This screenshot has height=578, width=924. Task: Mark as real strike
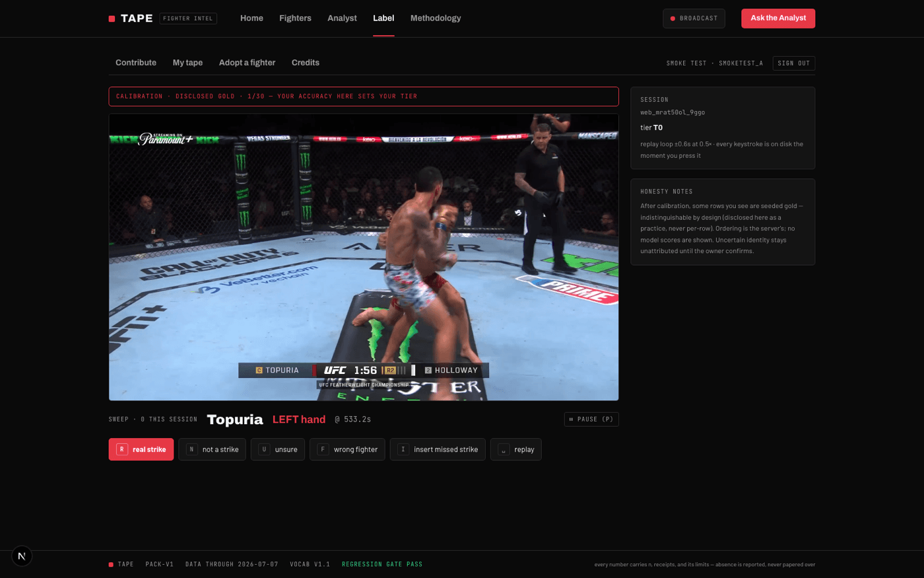[x=141, y=449]
